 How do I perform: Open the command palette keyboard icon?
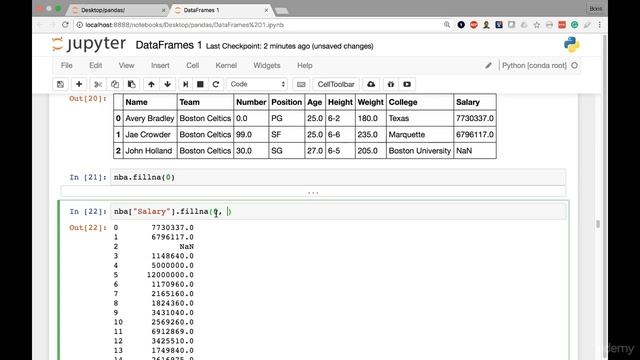pyautogui.click(x=301, y=84)
